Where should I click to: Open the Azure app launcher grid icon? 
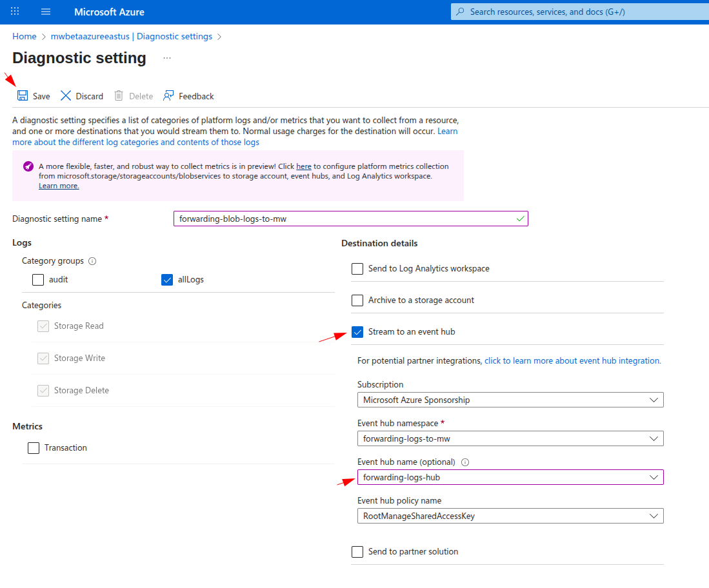click(14, 11)
